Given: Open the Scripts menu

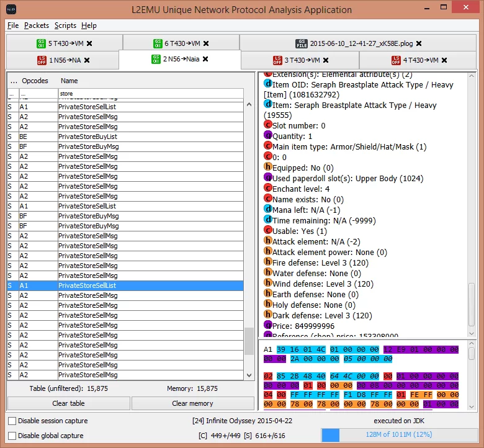Looking at the screenshot, I should (65, 25).
